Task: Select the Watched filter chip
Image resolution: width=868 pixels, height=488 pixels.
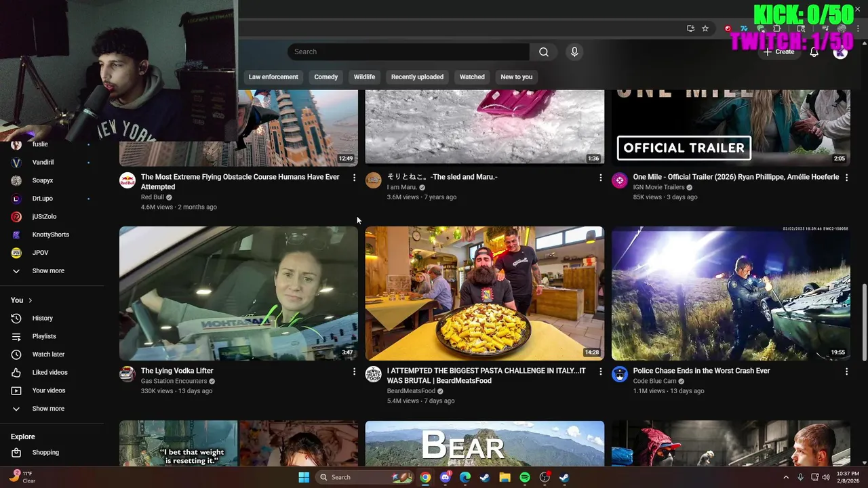Action: (x=472, y=77)
